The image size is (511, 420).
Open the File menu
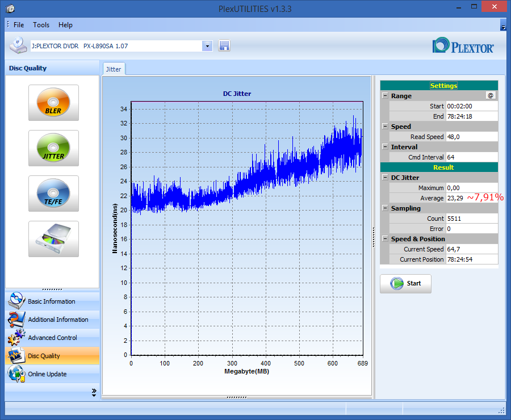tap(19, 25)
